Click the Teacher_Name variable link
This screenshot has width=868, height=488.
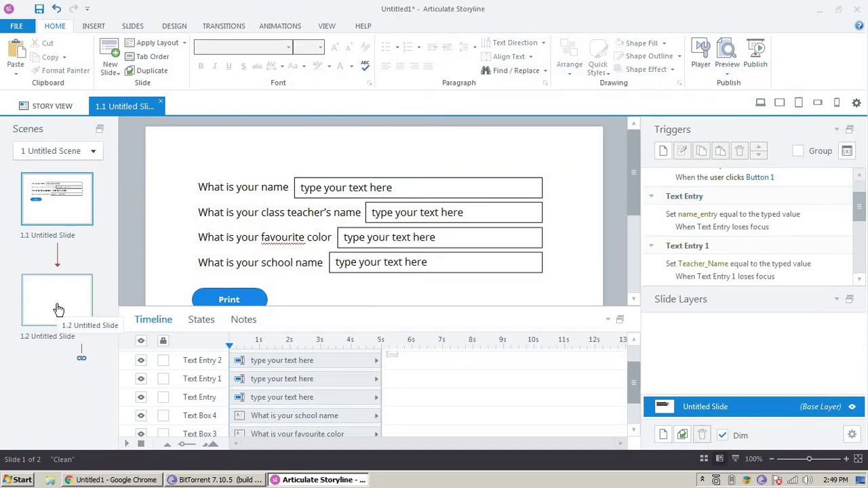[x=703, y=264]
